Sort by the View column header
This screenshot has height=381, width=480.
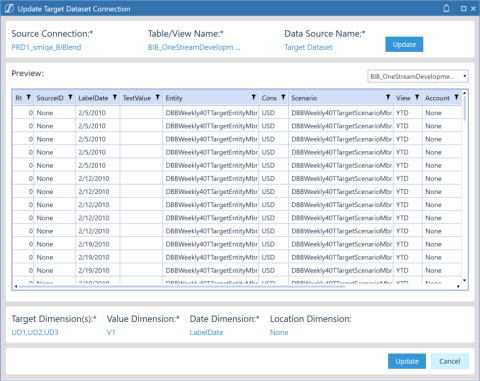point(403,98)
